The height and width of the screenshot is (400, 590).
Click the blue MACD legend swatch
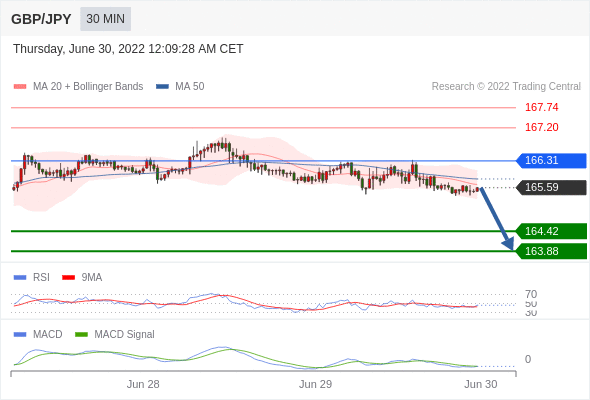click(x=20, y=335)
